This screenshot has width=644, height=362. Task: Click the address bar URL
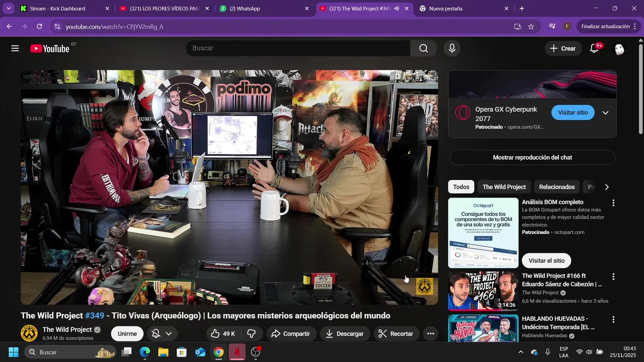point(114,27)
